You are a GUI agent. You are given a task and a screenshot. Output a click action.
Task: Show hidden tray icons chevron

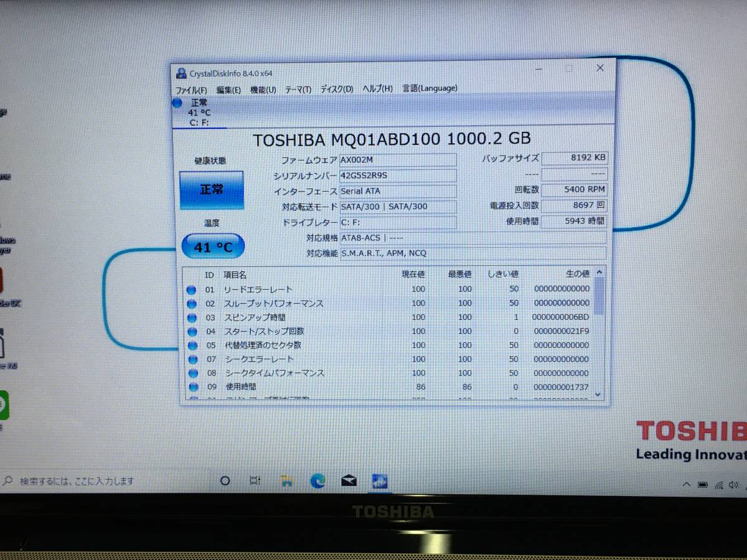686,484
